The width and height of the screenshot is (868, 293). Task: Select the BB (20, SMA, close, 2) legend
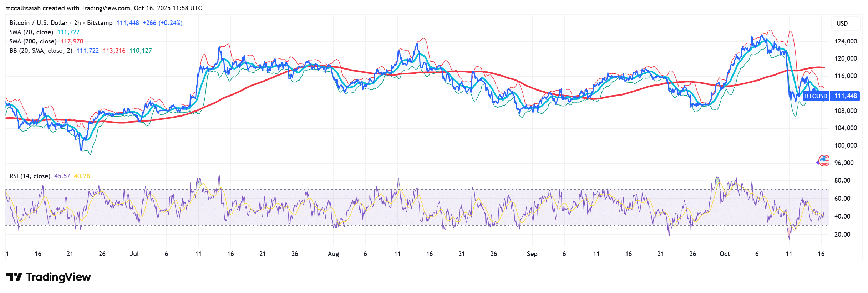[41, 51]
